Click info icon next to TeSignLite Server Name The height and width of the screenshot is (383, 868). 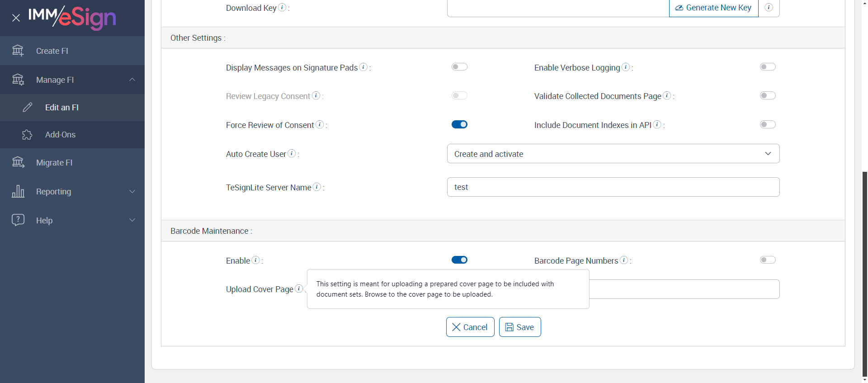(x=317, y=187)
